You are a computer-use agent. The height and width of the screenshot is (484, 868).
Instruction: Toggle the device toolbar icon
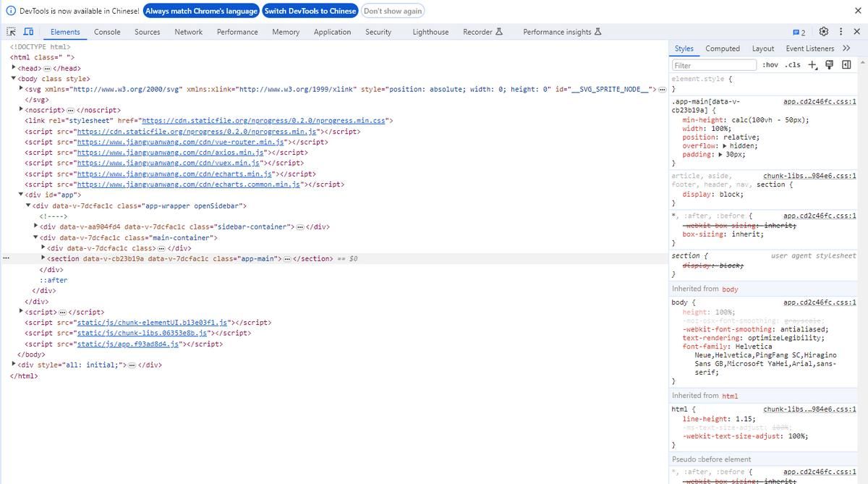coord(28,32)
